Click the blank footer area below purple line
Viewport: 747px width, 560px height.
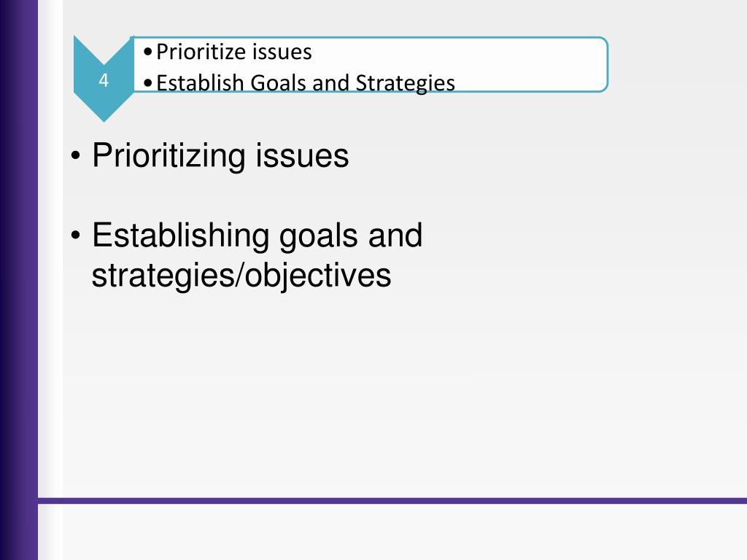392,532
